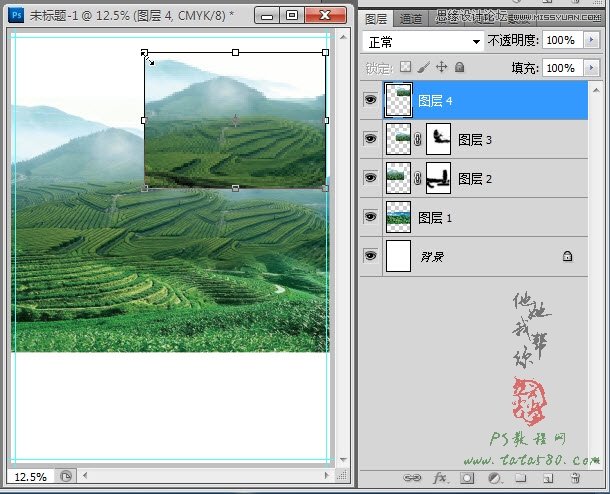Image resolution: width=610 pixels, height=494 pixels.
Task: Open the layer style fx menu
Action: pyautogui.click(x=440, y=478)
